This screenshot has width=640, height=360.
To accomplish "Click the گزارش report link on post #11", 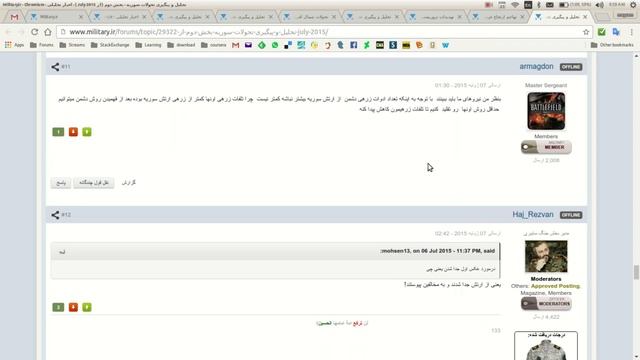I will pos(129,182).
